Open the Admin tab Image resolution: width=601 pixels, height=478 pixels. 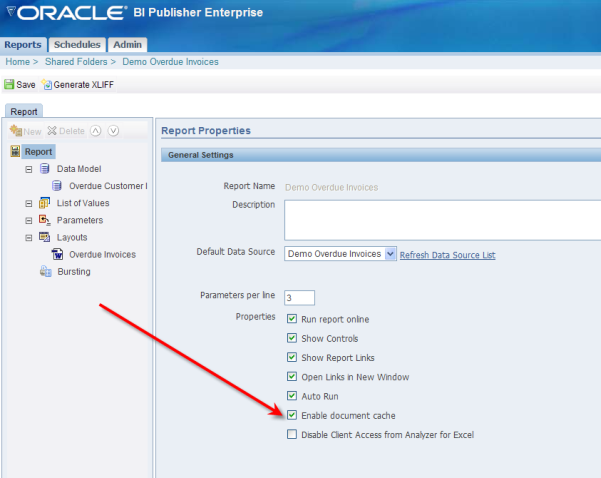(127, 44)
